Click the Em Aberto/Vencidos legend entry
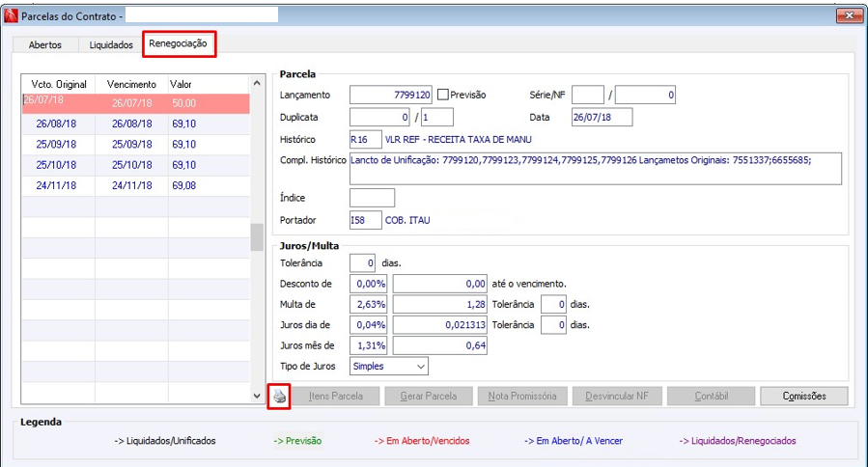Screen dimensions: 868x467 422,441
